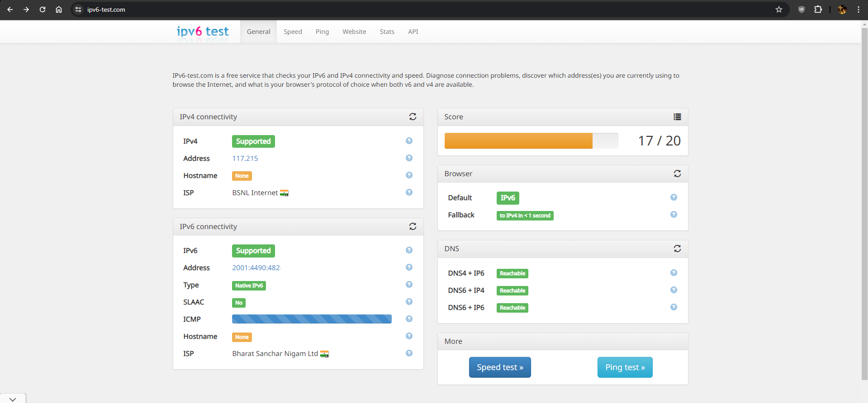Click the Speed test button
The width and height of the screenshot is (868, 403).
coord(500,367)
